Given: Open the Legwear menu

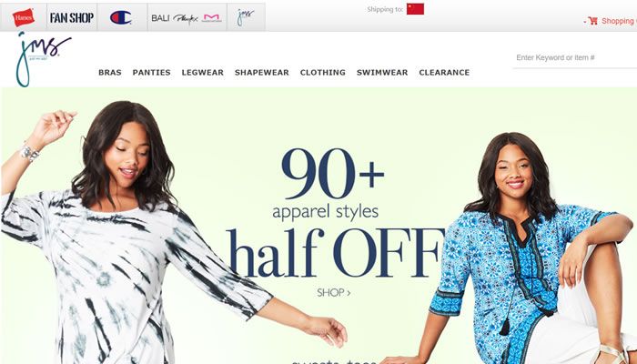Looking at the screenshot, I should coord(202,72).
